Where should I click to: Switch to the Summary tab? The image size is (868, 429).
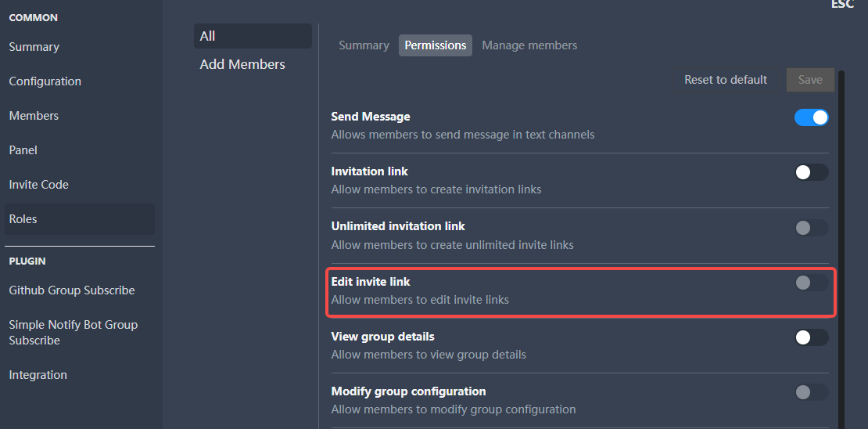pos(364,45)
